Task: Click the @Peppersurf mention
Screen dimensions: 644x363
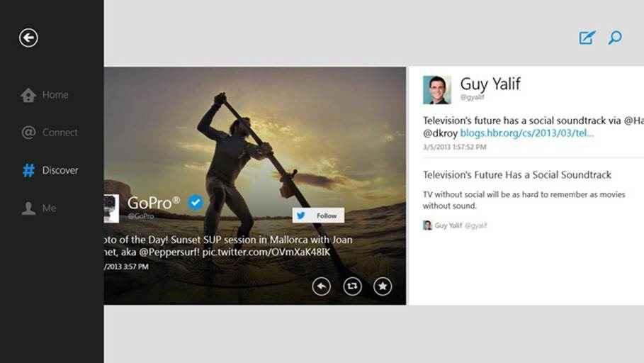Action: (170, 252)
